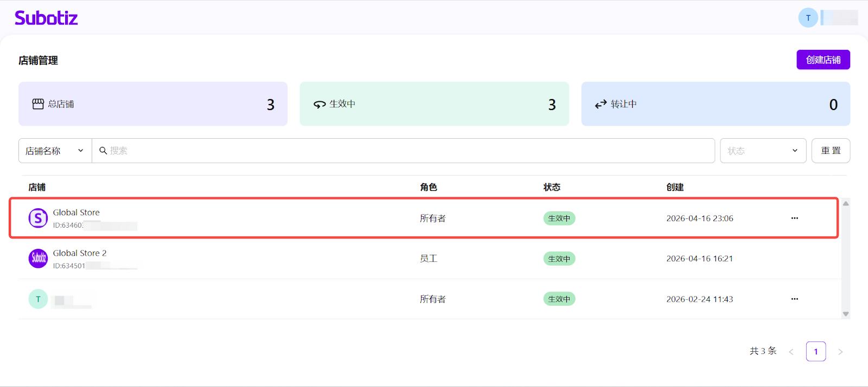Open the user avatar T menu

point(808,18)
